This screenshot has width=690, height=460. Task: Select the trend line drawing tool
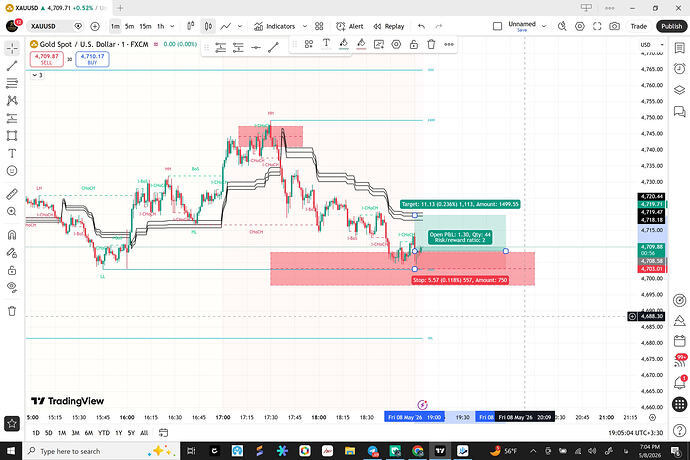(12, 66)
